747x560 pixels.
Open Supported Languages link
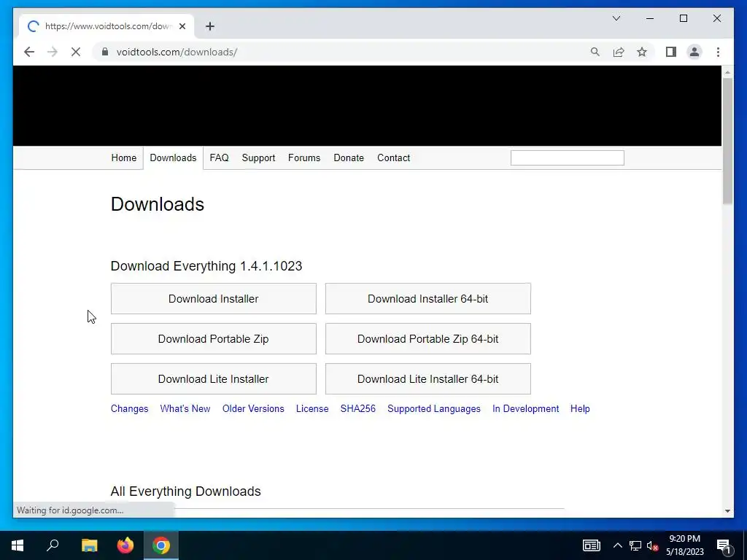point(434,408)
